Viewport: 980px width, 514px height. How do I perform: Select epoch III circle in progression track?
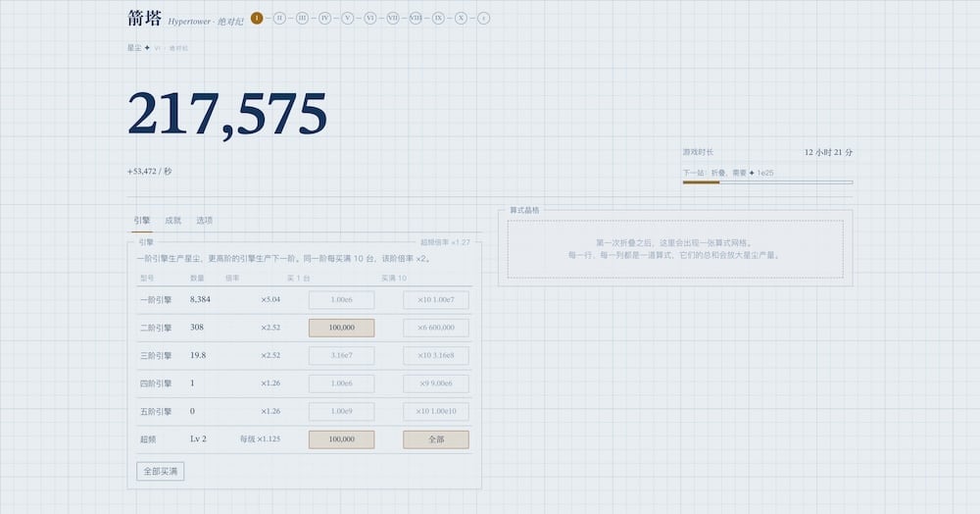tap(302, 18)
